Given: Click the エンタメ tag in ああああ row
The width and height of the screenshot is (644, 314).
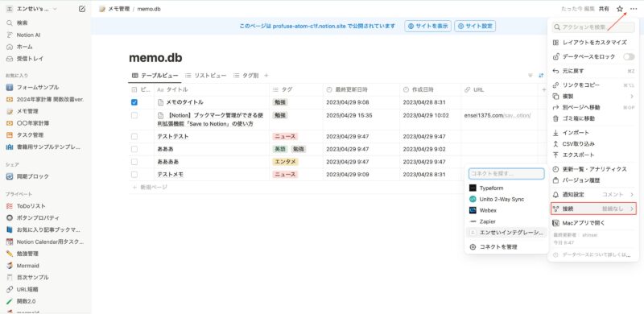Looking at the screenshot, I should (285, 162).
